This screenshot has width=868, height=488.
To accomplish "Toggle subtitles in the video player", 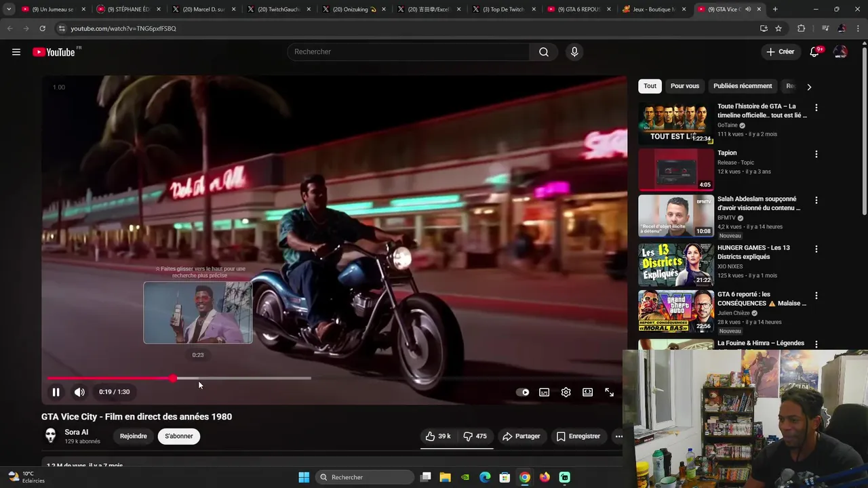I will [544, 392].
